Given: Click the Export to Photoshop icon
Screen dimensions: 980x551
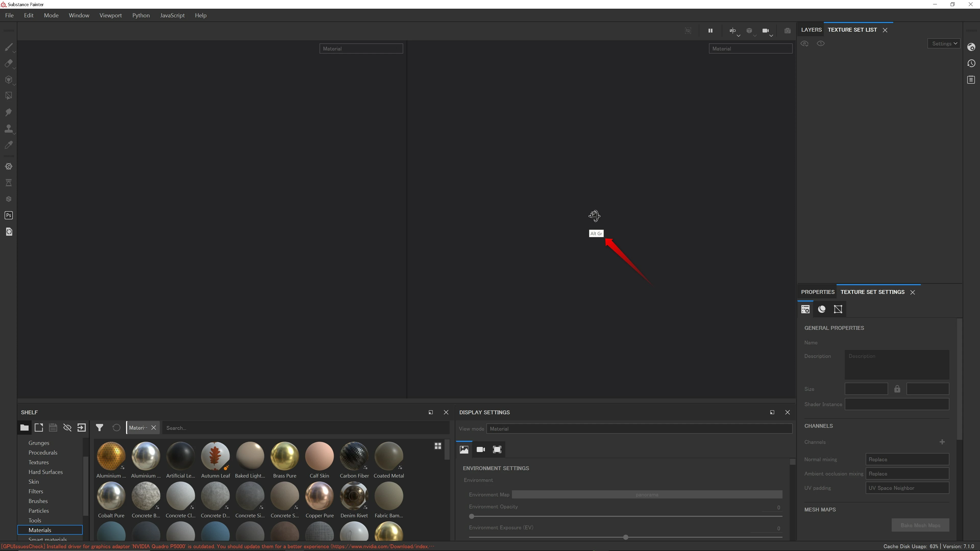Looking at the screenshot, I should 8,215.
